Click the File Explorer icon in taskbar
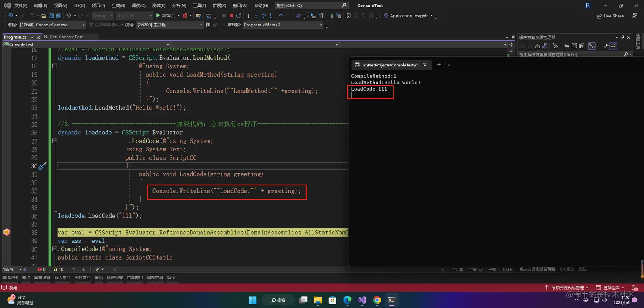Image resolution: width=644 pixels, height=308 pixels. point(318,299)
